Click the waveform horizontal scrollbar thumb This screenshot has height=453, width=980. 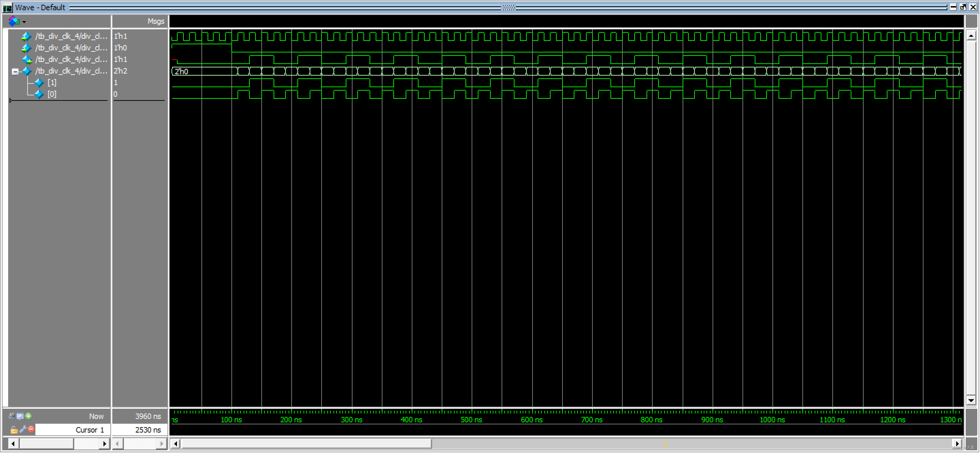[x=306, y=443]
